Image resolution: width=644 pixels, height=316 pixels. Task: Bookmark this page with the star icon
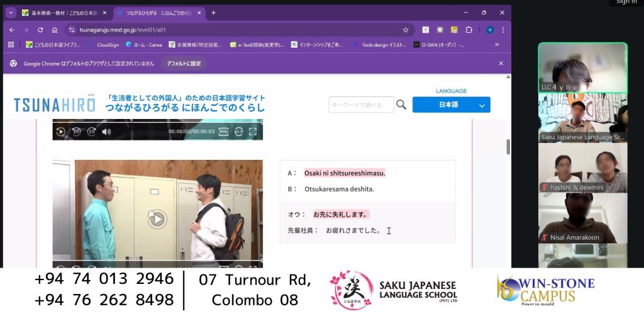coord(406,30)
